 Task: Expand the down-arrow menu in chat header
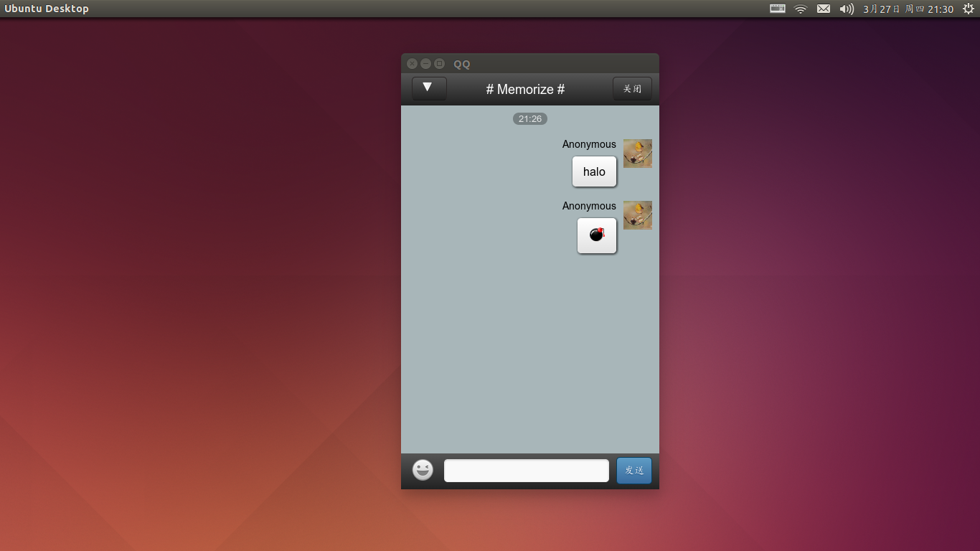pos(429,89)
